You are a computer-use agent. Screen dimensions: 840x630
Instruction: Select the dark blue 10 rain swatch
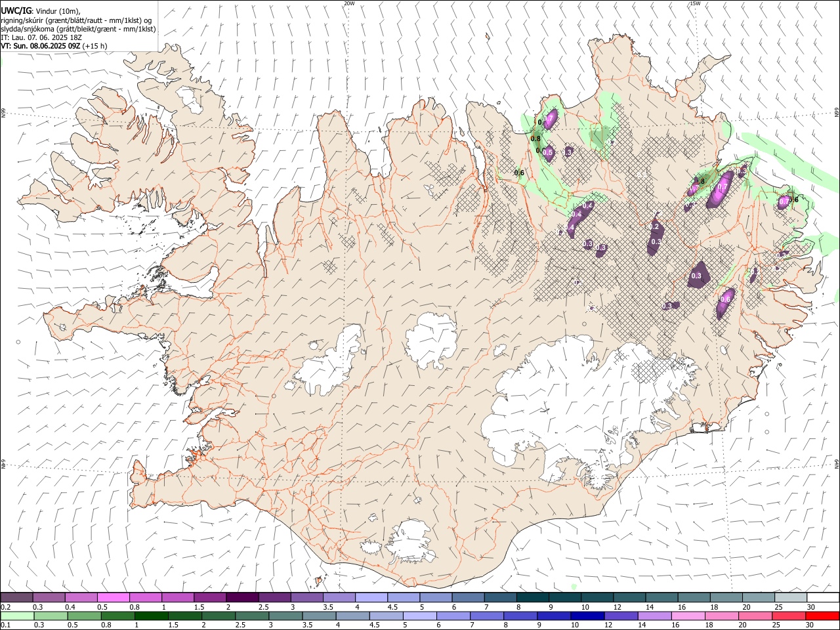[588, 616]
